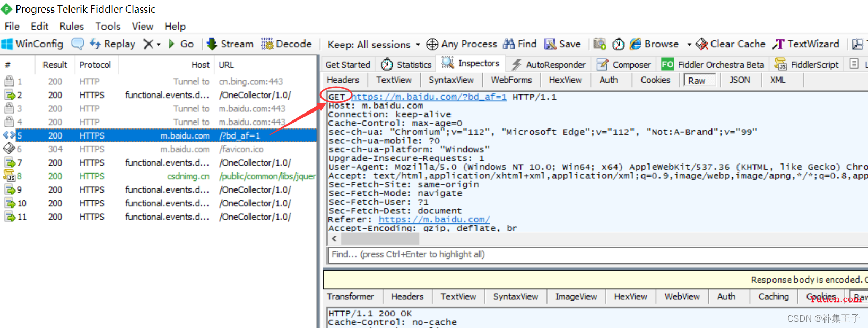This screenshot has width=868, height=328.
Task: Select request Headers inspector tab
Action: (x=343, y=80)
